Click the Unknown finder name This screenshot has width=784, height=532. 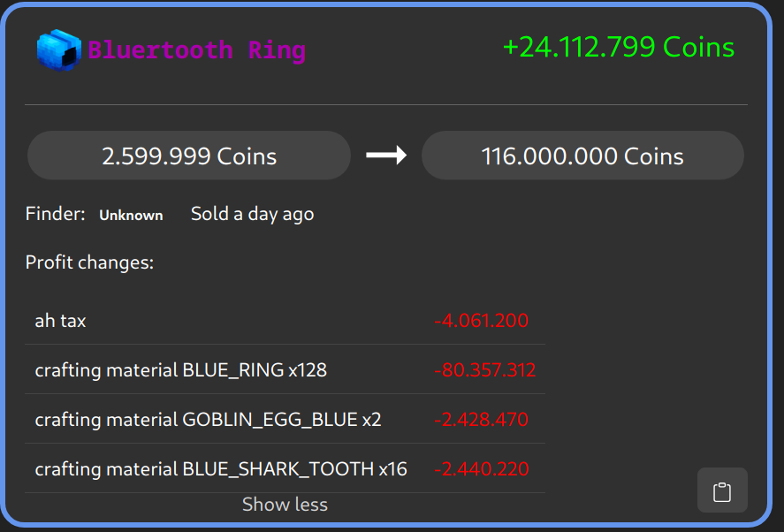[x=131, y=215]
